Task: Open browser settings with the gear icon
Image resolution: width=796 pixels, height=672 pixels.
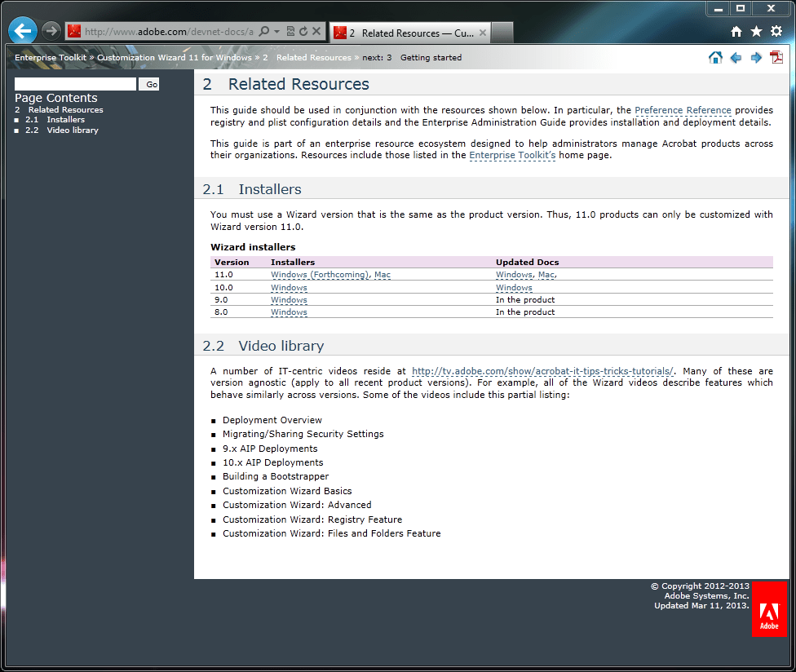Action: [776, 30]
